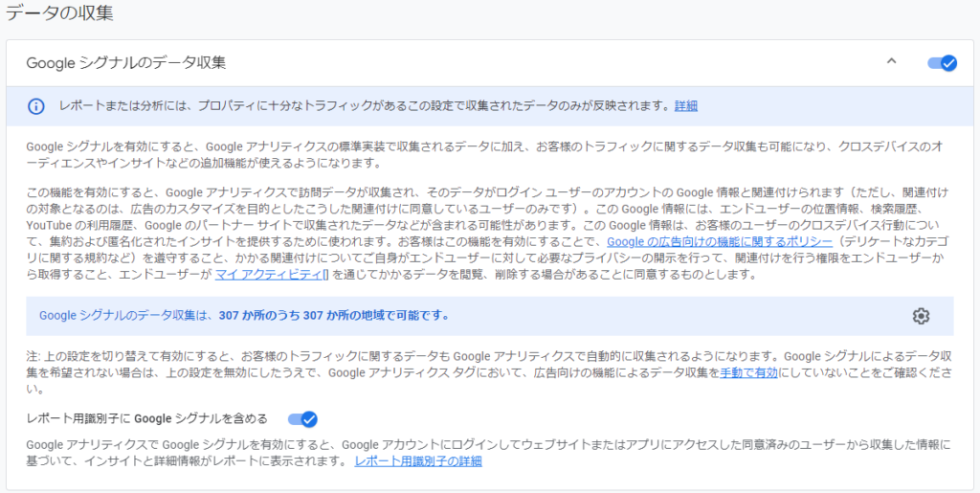Open region settings with the gear icon
980x493 pixels.
[x=921, y=316]
